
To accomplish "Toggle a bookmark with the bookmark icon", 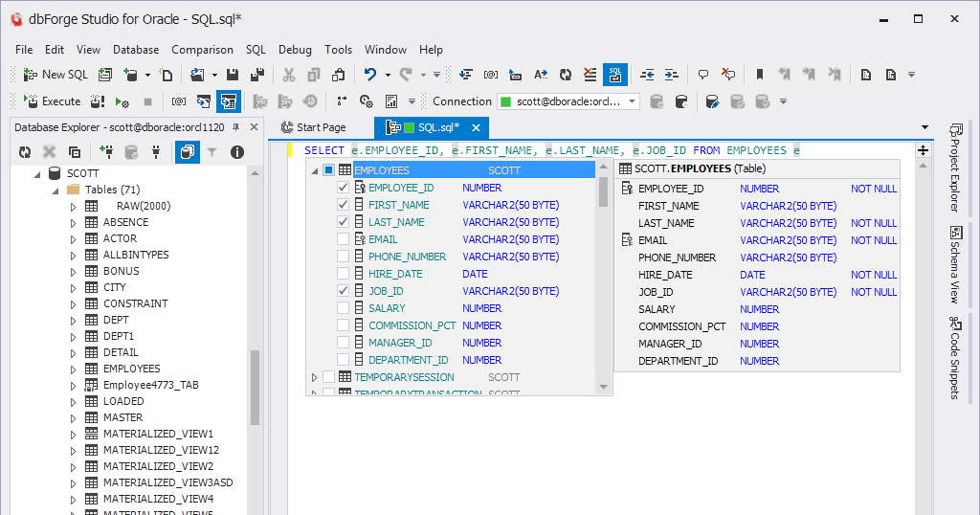I will [760, 75].
